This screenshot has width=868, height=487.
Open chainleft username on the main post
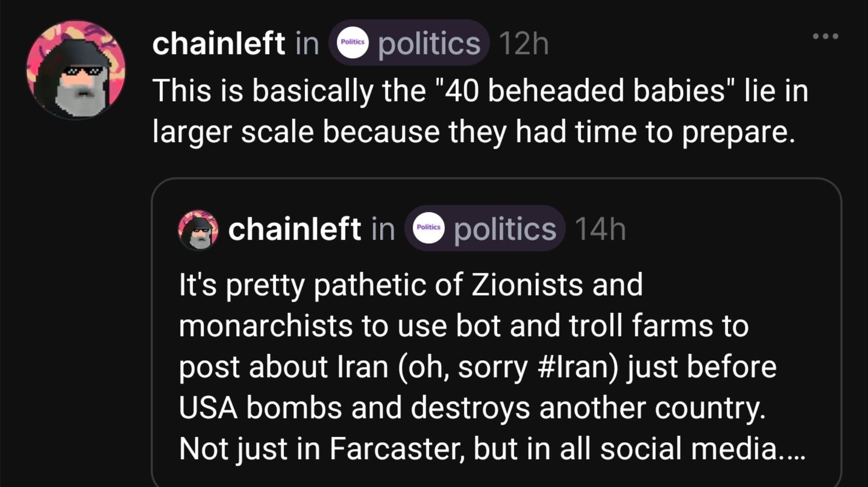[218, 43]
